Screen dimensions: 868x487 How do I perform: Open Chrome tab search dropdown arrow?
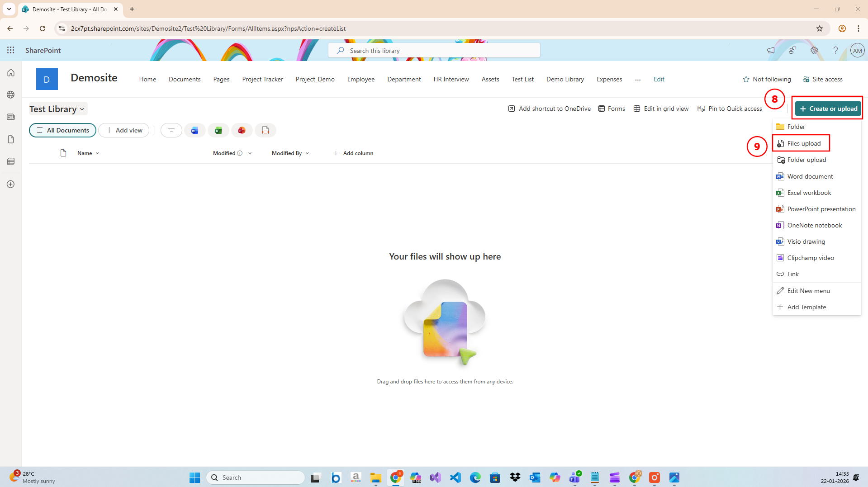click(9, 9)
